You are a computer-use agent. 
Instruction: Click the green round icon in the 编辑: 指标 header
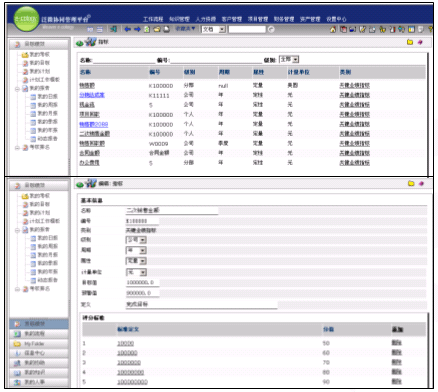click(x=80, y=184)
